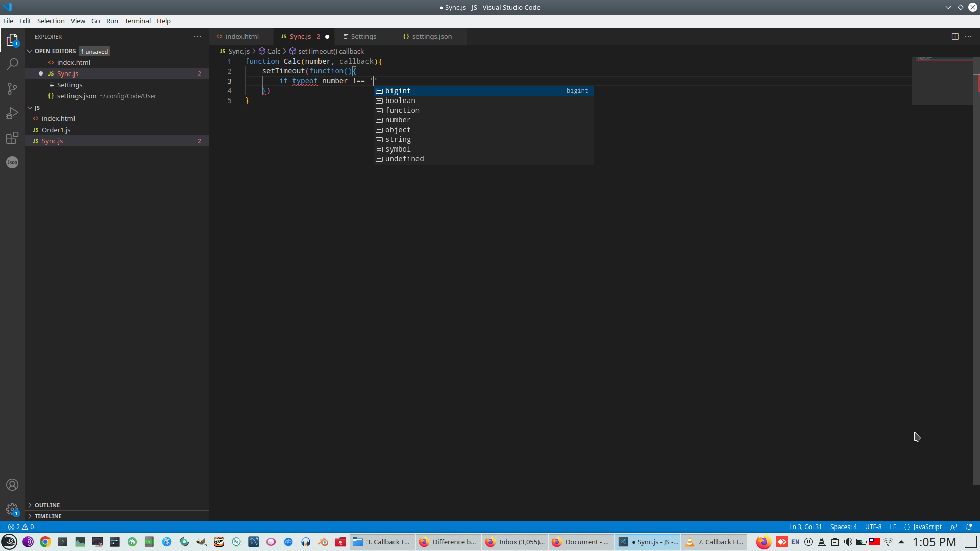Click the Firefox icon in system tray
This screenshot has width=980, height=551.
coord(764,542)
